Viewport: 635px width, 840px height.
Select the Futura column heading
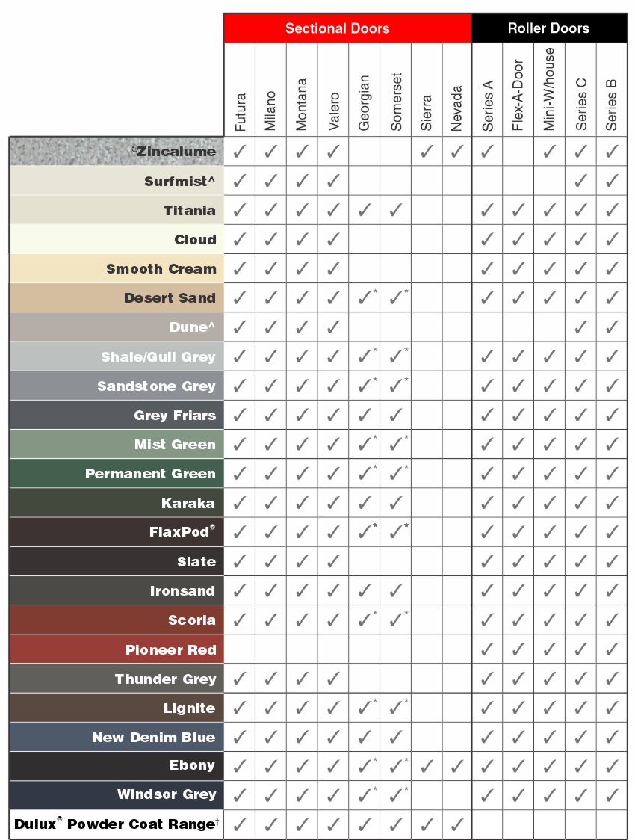pyautogui.click(x=241, y=112)
